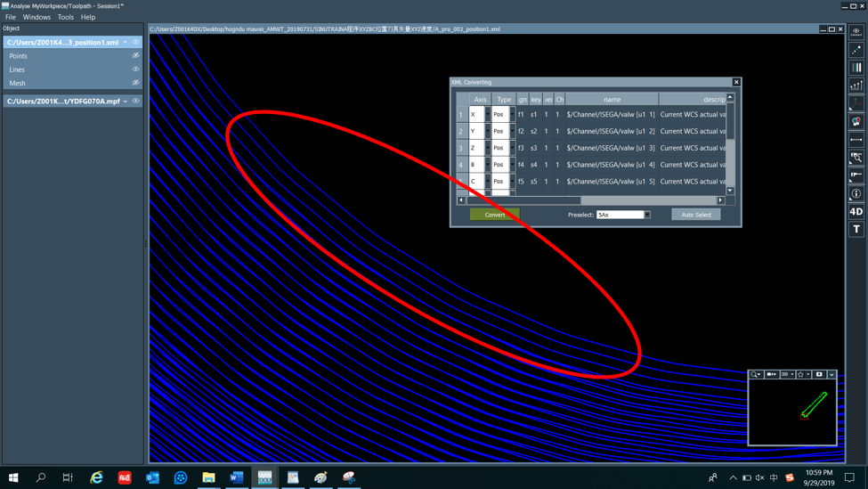Close the XML Converting dialog
Screen dimensions: 868x489
click(736, 82)
